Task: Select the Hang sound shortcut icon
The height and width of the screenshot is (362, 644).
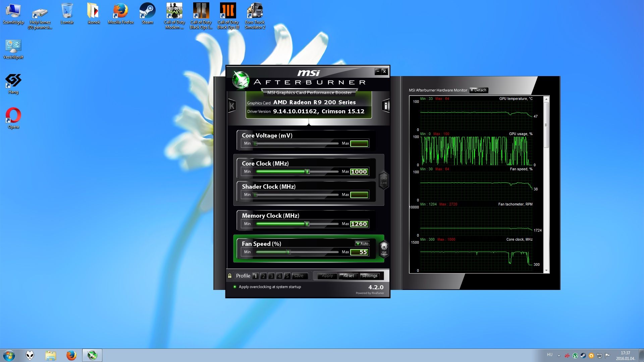Action: [13, 84]
